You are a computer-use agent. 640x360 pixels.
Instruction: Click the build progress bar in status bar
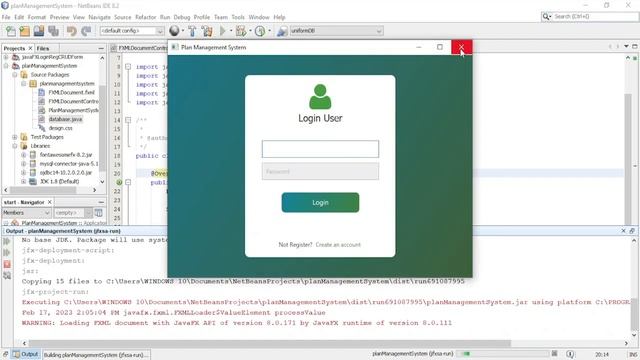[x=504, y=354]
